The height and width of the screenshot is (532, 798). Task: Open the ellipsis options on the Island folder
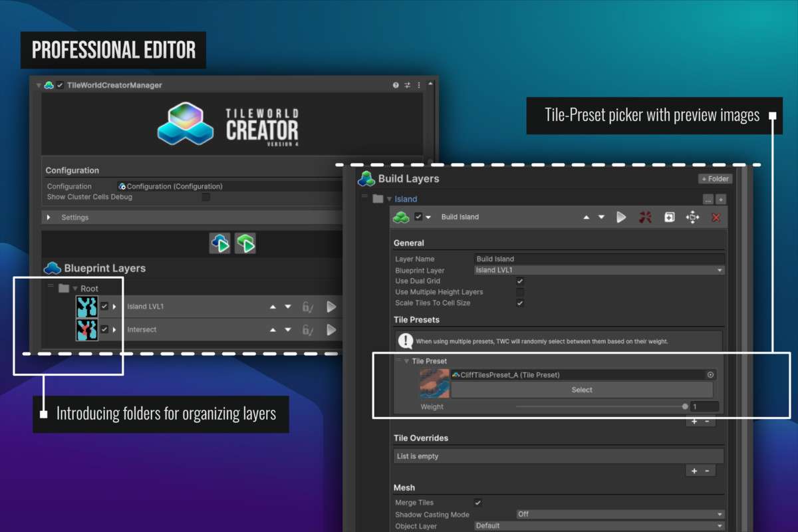click(708, 199)
